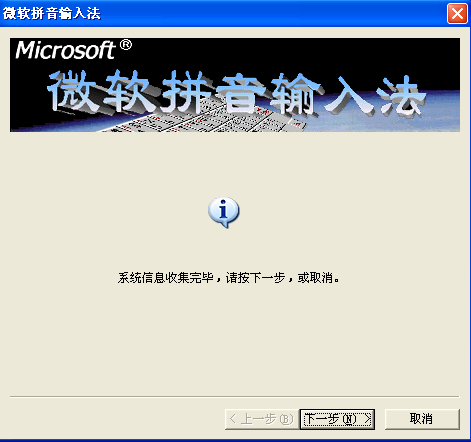Click the blue information bubble icon
Viewport: 471px width, 442px height.
click(224, 212)
